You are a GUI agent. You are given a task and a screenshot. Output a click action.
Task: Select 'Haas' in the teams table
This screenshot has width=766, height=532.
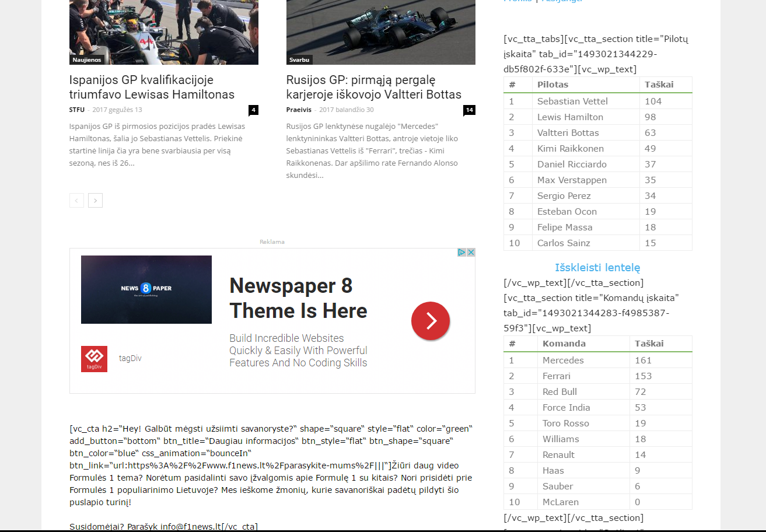point(553,471)
